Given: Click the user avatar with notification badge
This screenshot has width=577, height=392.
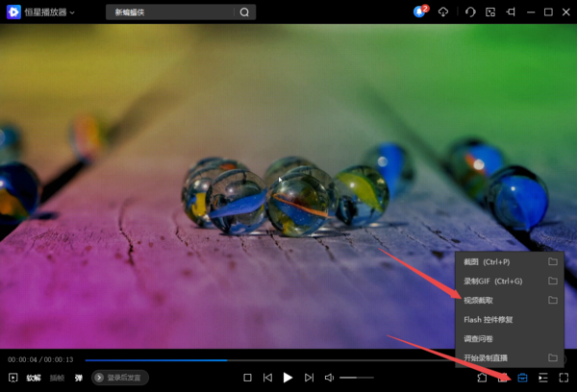Looking at the screenshot, I should (419, 12).
